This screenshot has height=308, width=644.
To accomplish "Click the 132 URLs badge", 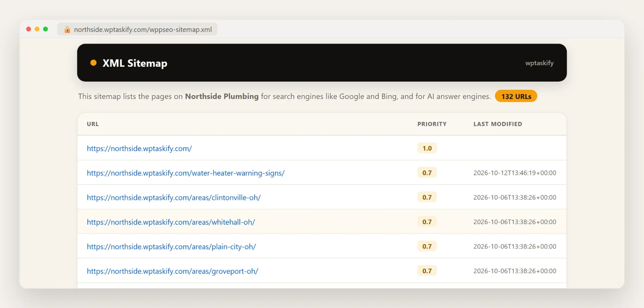I will pyautogui.click(x=516, y=96).
